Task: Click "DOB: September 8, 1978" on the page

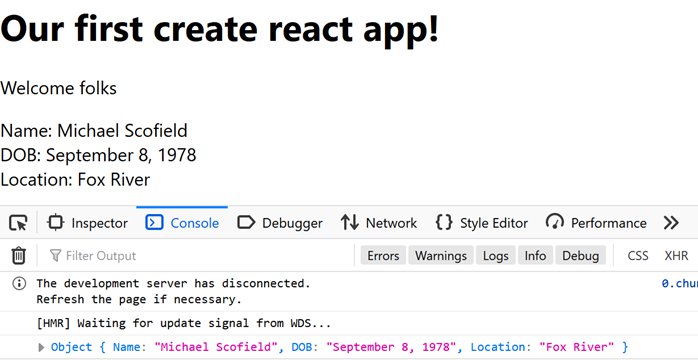Action: point(98,155)
